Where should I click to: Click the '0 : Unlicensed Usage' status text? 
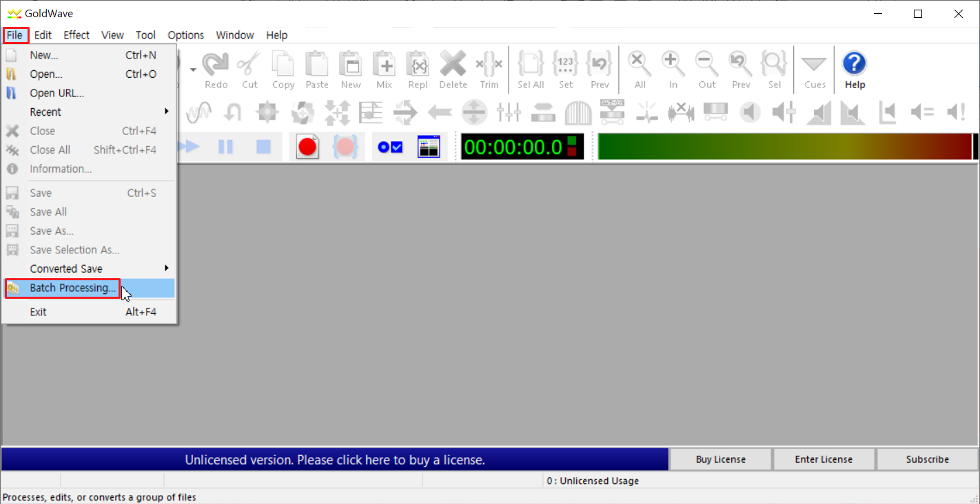pos(593,481)
